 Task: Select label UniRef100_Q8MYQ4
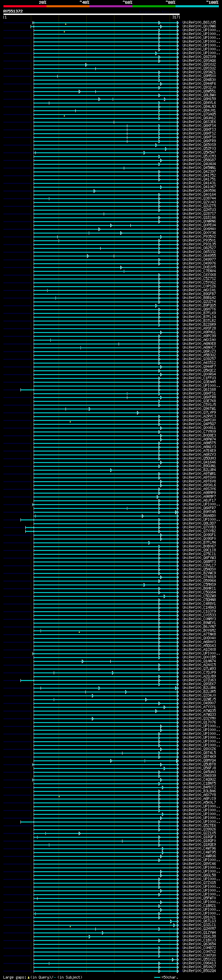coord(199,760)
